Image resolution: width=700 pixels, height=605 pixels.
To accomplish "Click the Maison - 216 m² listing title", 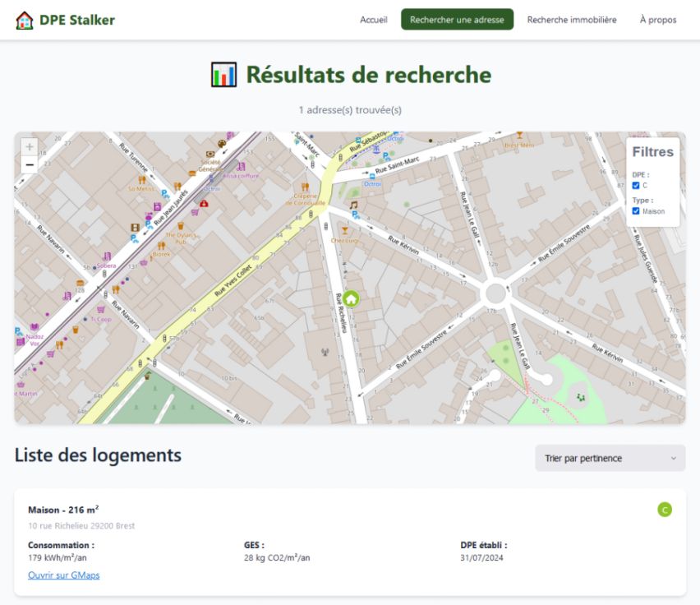I will 63,510.
